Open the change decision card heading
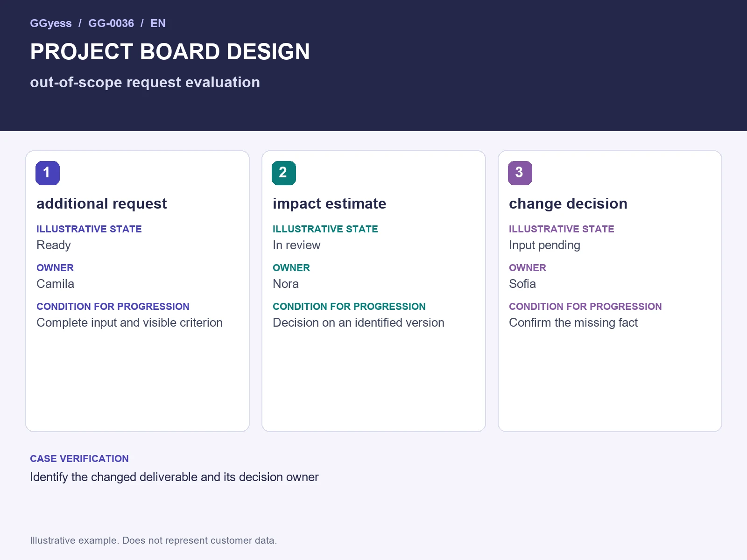Image resolution: width=747 pixels, height=560 pixels. [x=568, y=203]
